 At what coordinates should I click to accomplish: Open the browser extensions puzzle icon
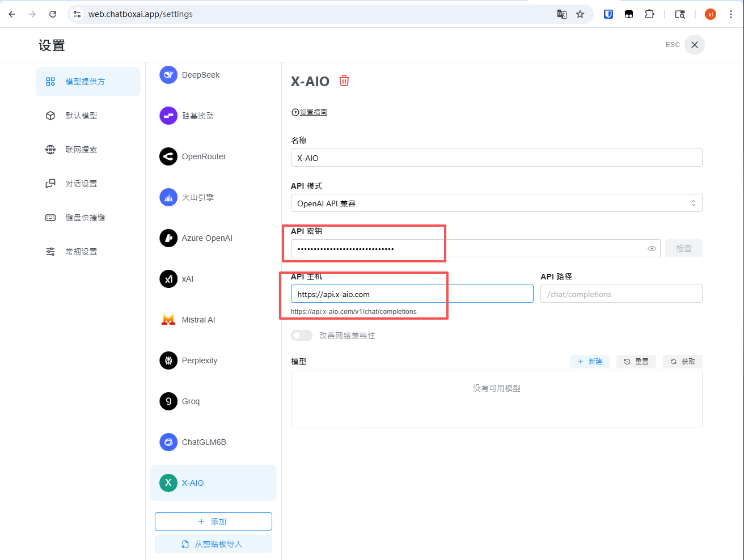coord(650,14)
